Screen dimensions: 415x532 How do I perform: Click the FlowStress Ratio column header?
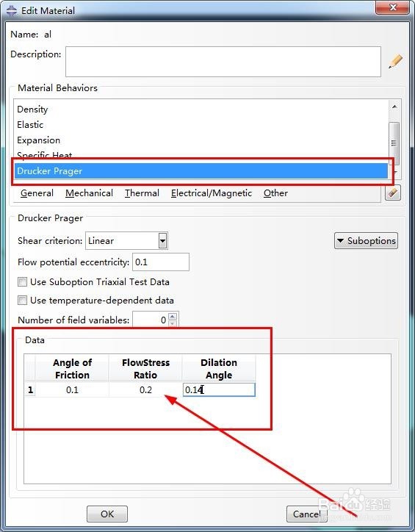click(145, 368)
